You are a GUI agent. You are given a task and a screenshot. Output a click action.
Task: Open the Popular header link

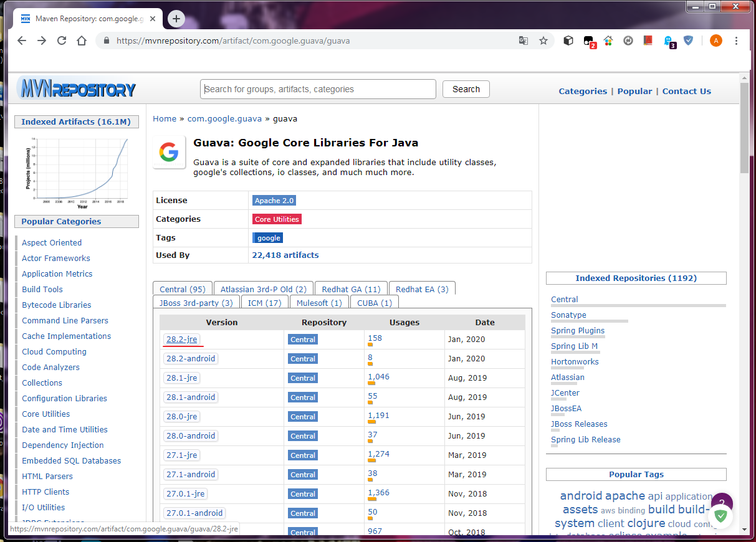634,91
